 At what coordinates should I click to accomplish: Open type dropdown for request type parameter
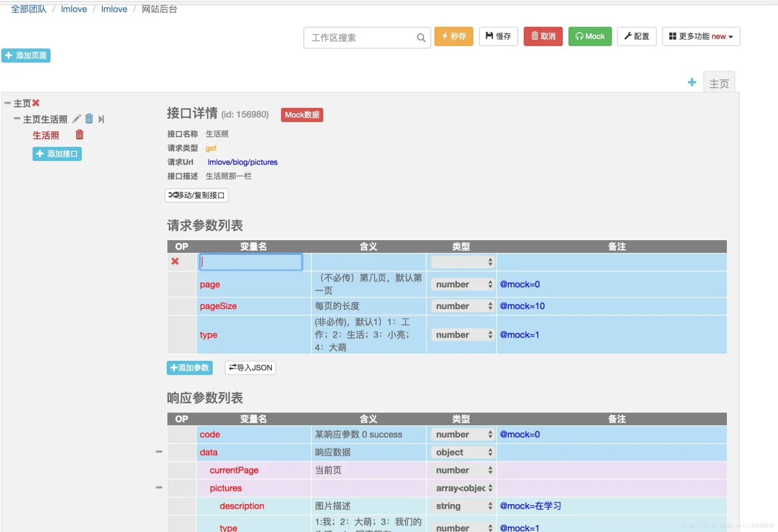click(x=462, y=335)
